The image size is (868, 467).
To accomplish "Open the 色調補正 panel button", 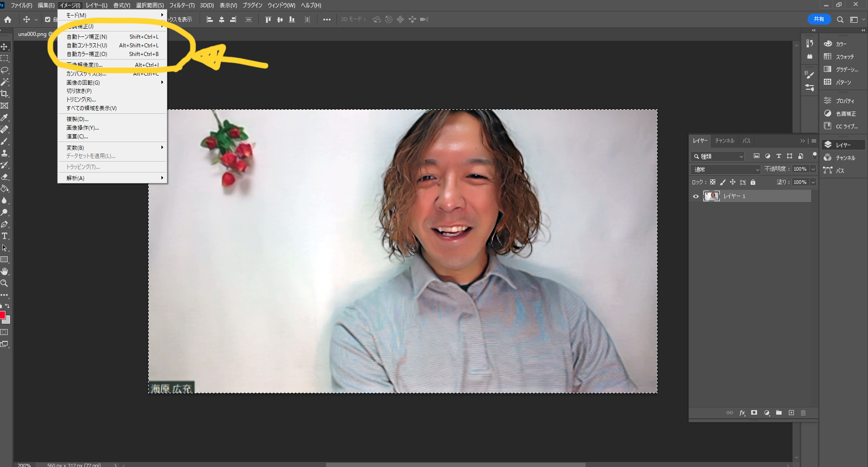I will 843,114.
